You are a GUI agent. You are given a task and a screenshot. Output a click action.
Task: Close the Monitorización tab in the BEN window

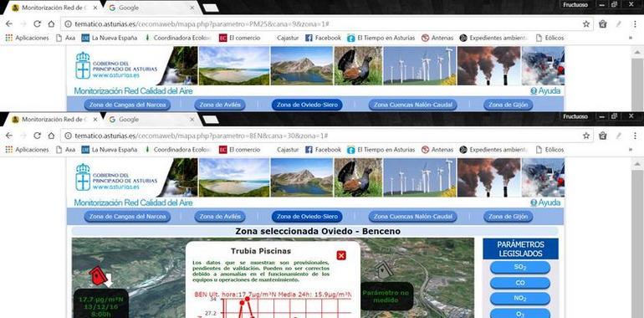[x=95, y=120]
